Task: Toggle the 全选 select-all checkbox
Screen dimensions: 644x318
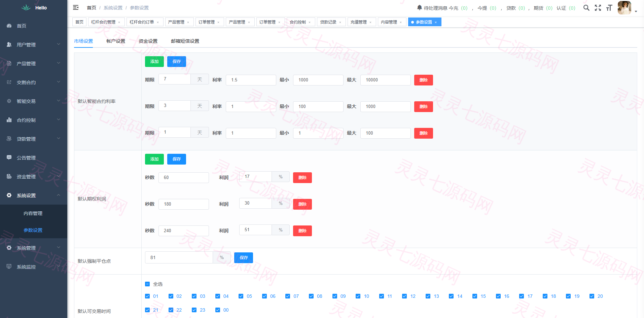Action: (x=147, y=284)
